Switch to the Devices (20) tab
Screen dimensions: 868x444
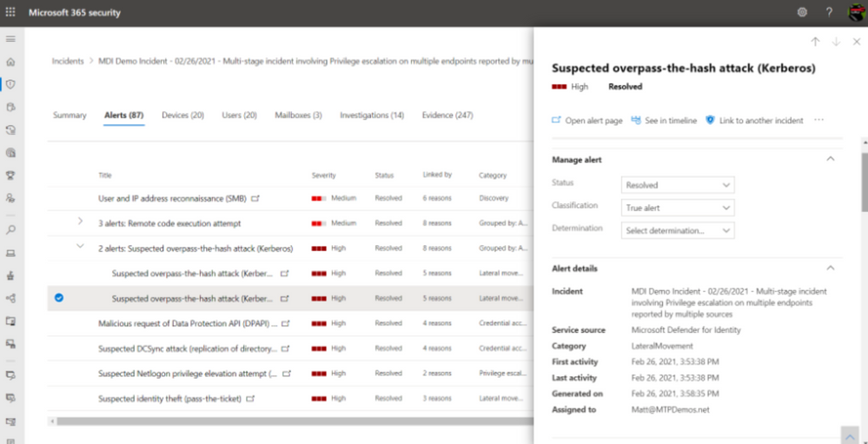click(182, 116)
